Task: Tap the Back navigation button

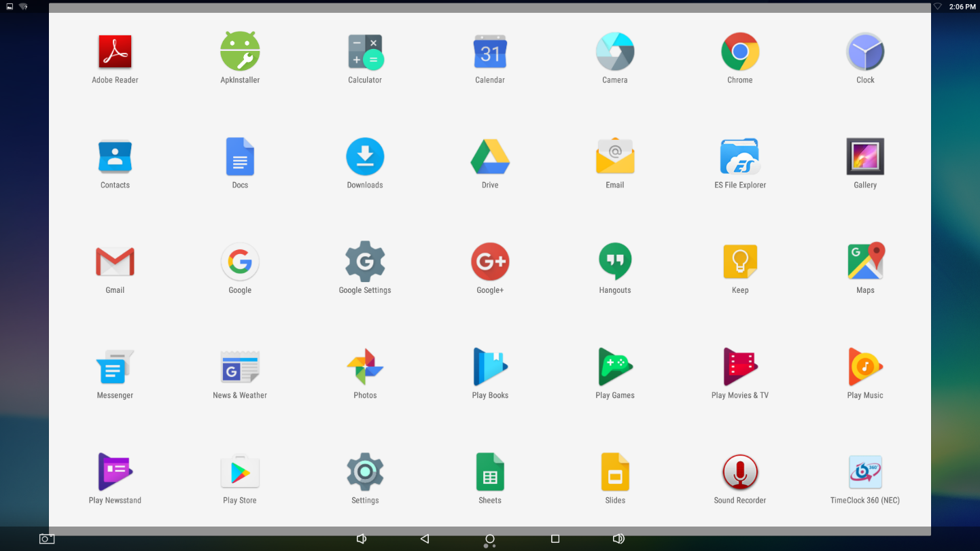Action: (x=425, y=539)
